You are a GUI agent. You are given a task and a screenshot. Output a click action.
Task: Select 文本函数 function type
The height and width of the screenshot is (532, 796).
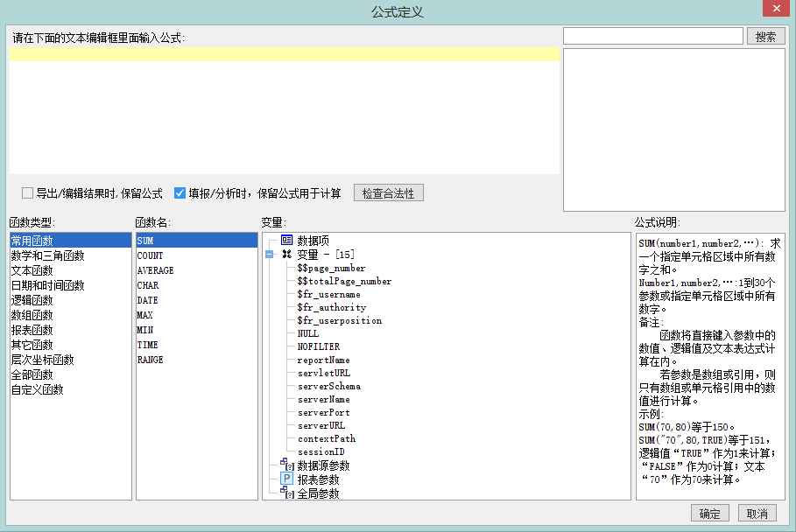[71, 270]
